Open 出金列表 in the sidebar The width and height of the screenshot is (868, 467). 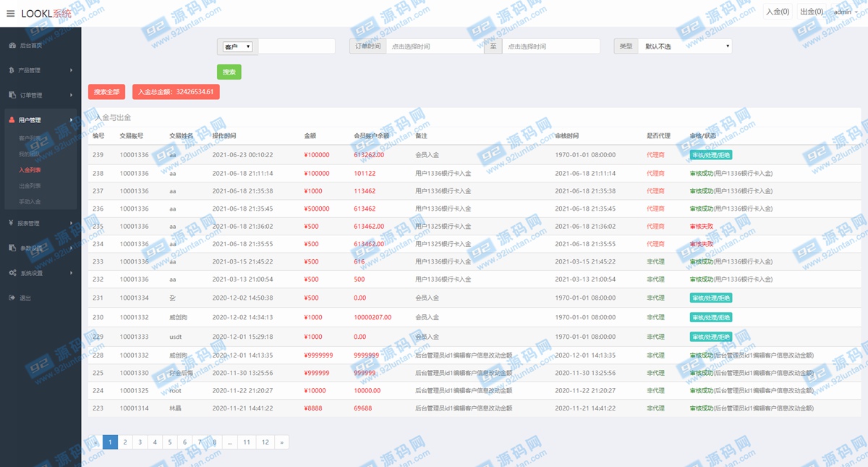(x=30, y=186)
